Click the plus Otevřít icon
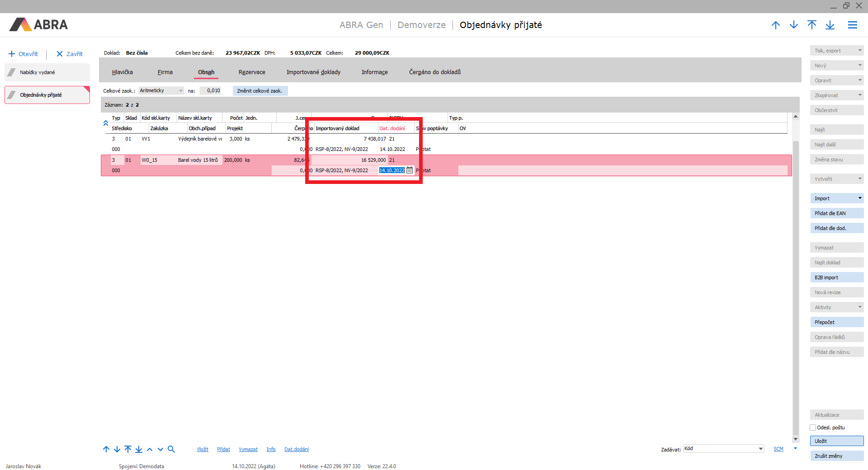This screenshot has width=868, height=470. (12, 54)
